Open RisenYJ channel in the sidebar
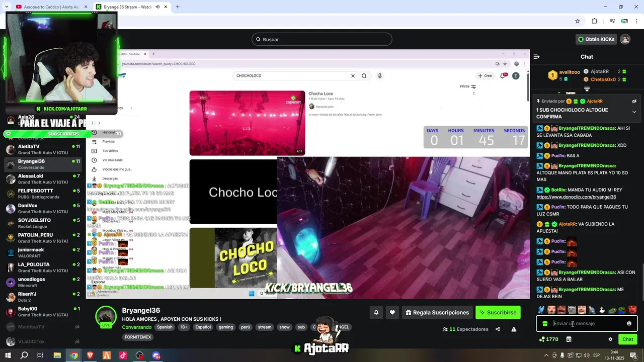This screenshot has height=362, width=644. point(43,297)
